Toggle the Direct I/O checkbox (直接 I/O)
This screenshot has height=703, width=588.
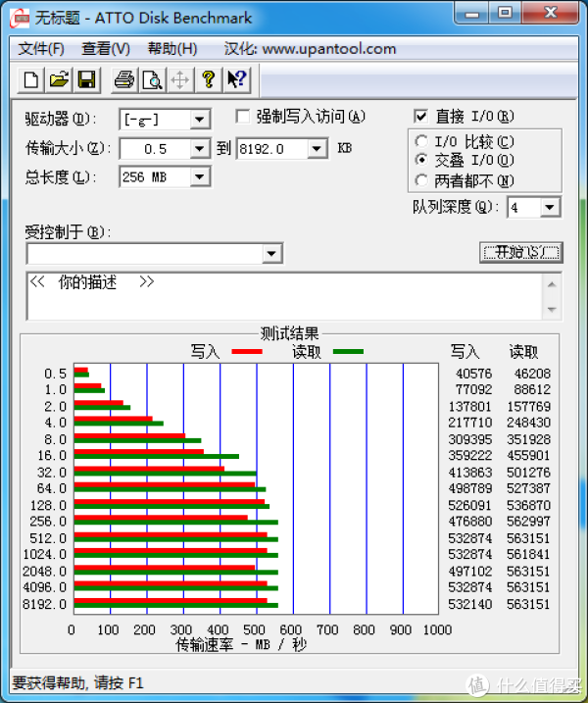(x=420, y=117)
